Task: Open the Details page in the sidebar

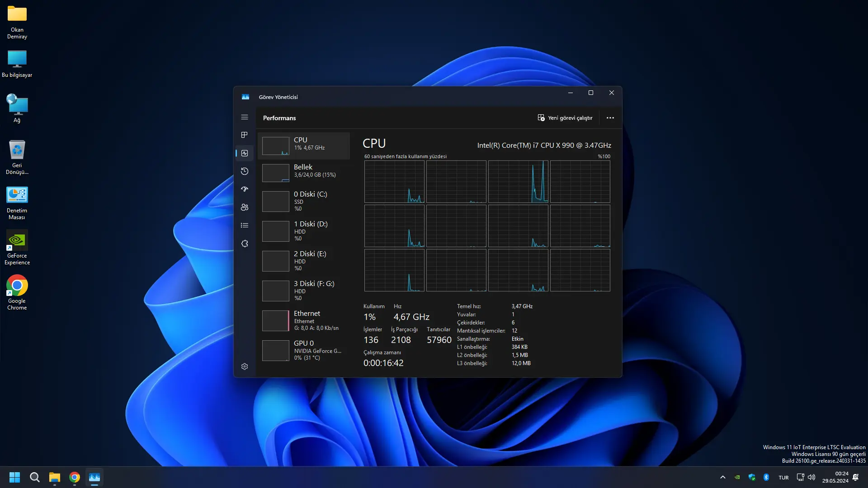Action: click(x=245, y=225)
